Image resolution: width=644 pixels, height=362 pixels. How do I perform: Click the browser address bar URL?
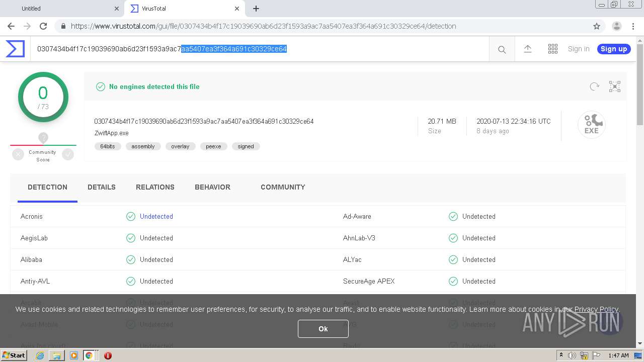(263, 26)
